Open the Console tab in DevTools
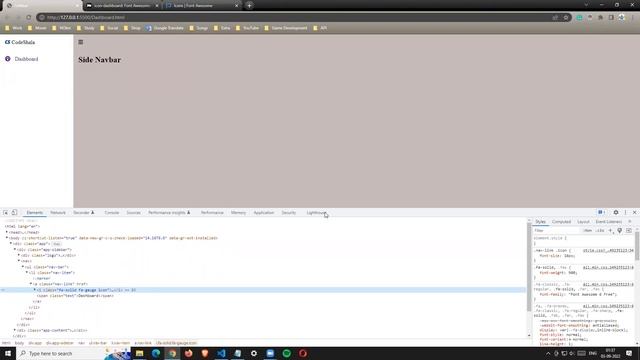 [111, 213]
